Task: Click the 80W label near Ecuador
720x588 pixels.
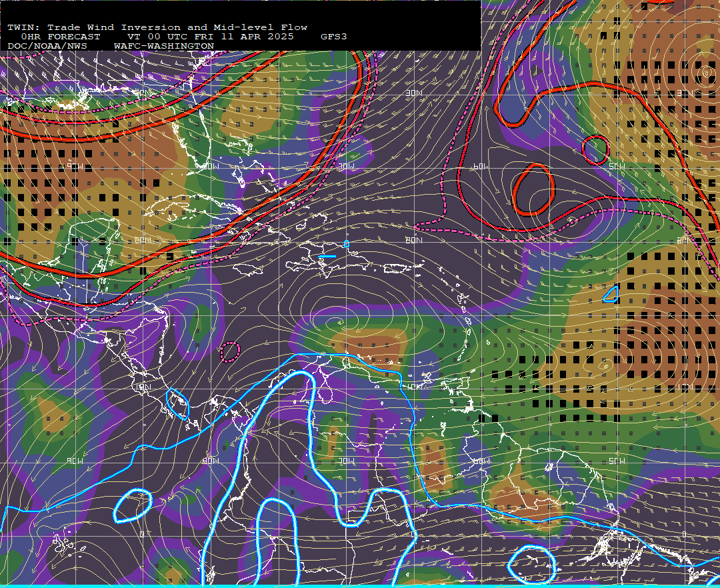Action: pos(211,461)
